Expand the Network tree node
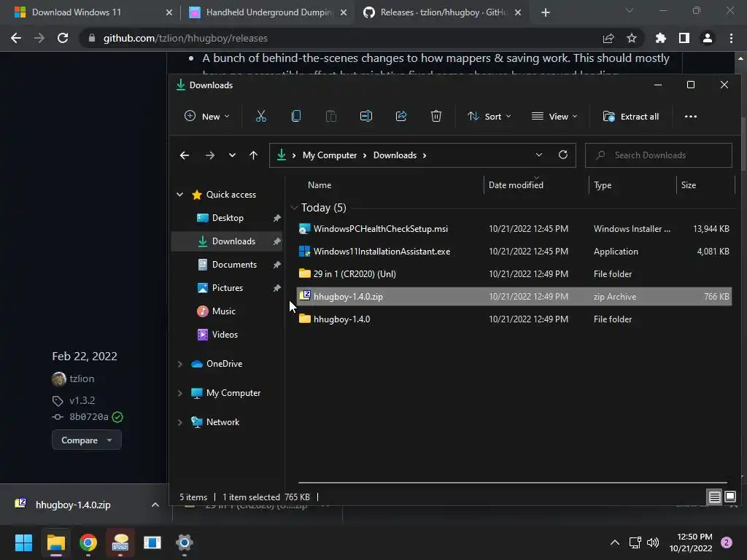Image resolution: width=747 pixels, height=560 pixels. [179, 422]
